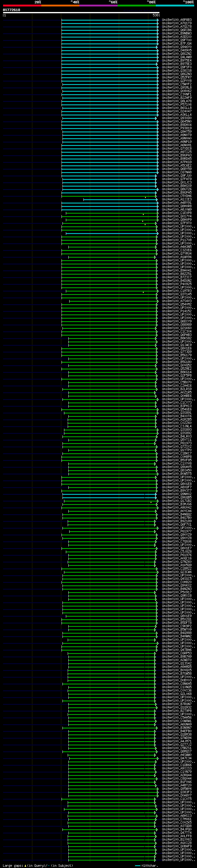Image resolution: width=197 pixels, height=868 pixels.
Task: Open hit UniRef100_C5WYF2
Action: (177, 84)
